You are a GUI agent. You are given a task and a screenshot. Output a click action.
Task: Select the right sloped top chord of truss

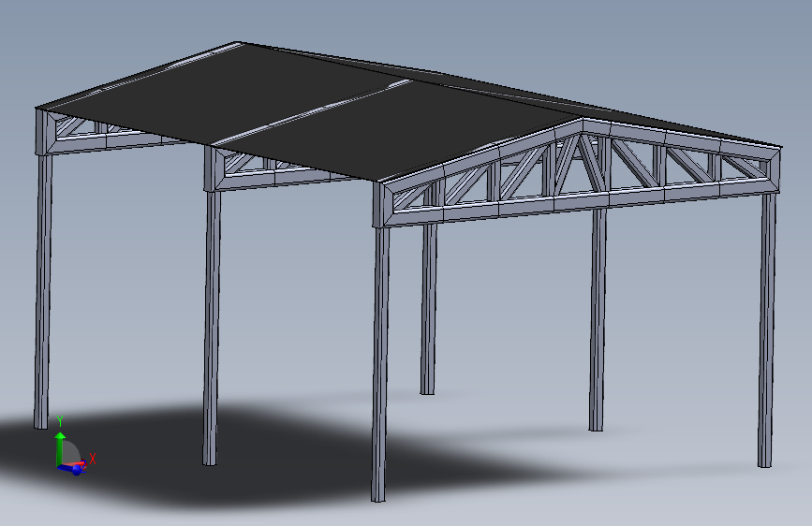(x=681, y=138)
